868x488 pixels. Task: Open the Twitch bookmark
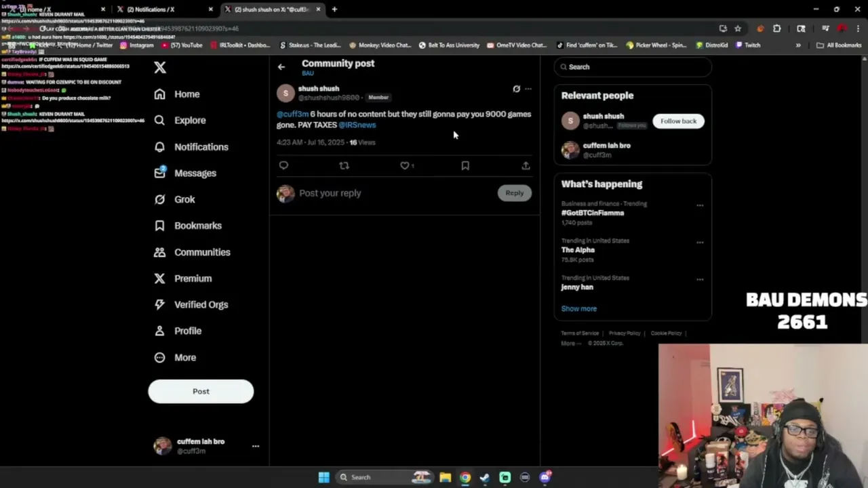pyautogui.click(x=747, y=45)
